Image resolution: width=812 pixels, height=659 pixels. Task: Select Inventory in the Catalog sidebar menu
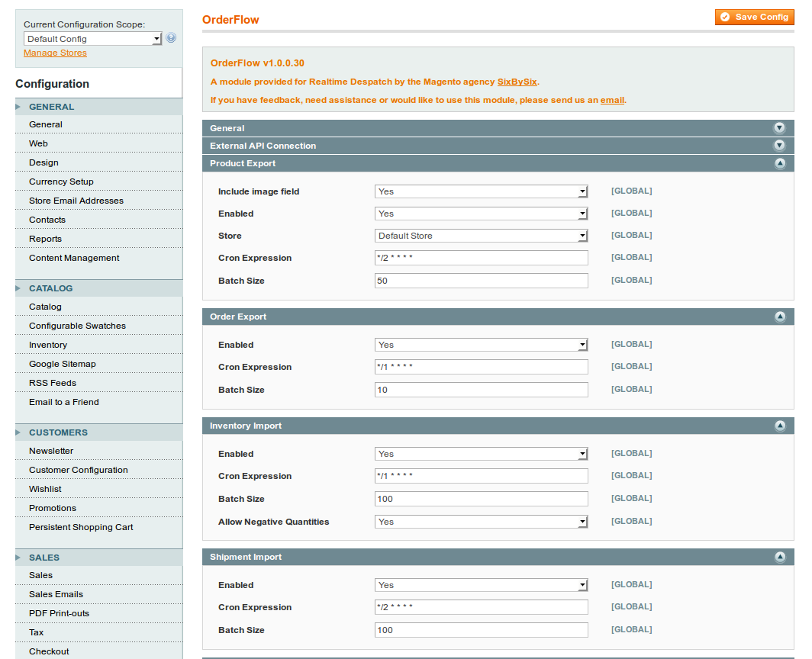pyautogui.click(x=48, y=345)
